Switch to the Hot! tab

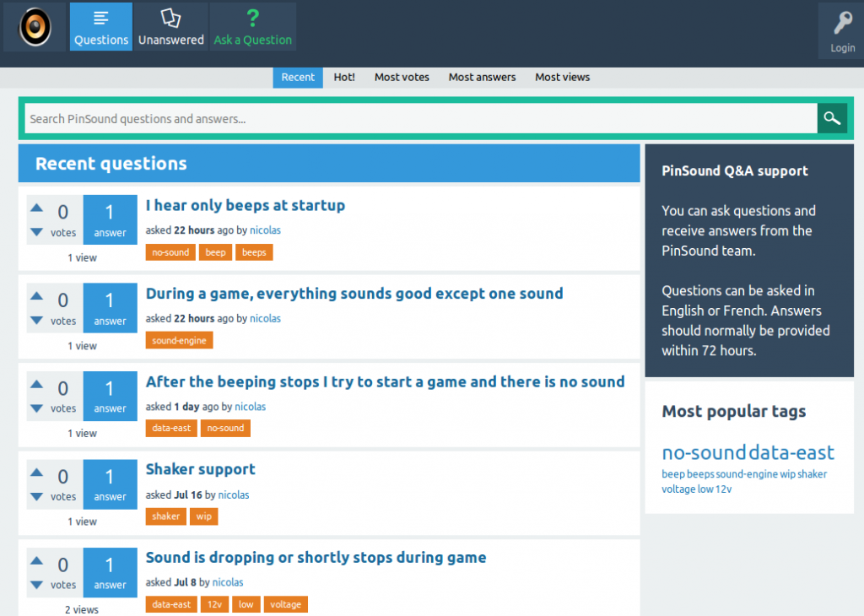point(344,77)
